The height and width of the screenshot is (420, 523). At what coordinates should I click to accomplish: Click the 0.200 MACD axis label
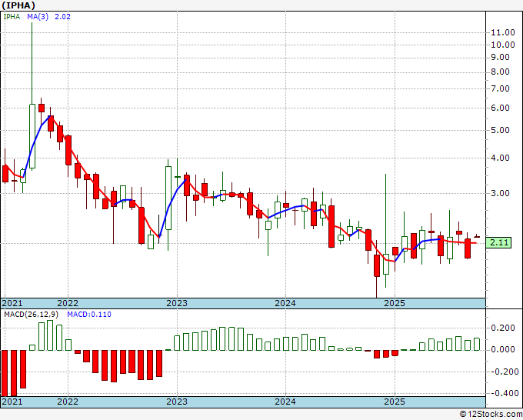503,328
